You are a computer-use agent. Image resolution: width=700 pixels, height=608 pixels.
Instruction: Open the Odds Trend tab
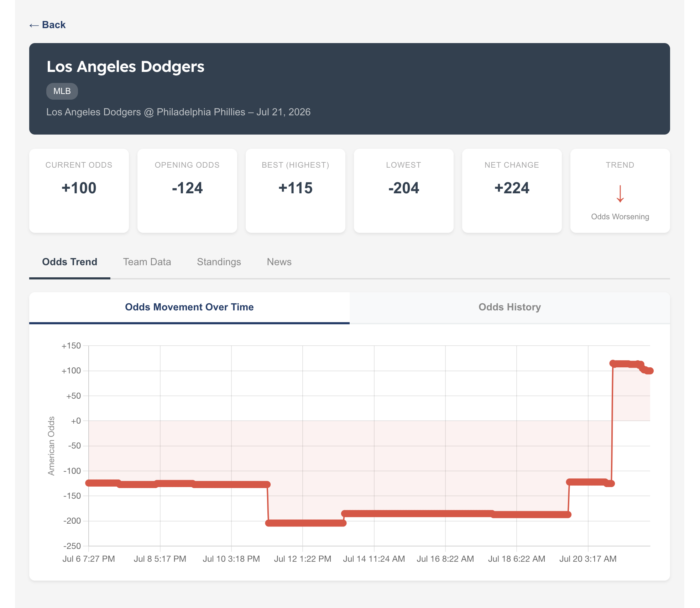coord(70,262)
